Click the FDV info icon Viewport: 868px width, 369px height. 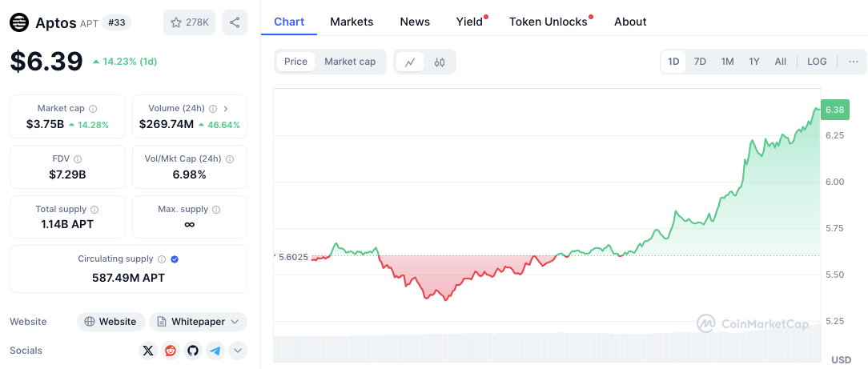pyautogui.click(x=78, y=158)
